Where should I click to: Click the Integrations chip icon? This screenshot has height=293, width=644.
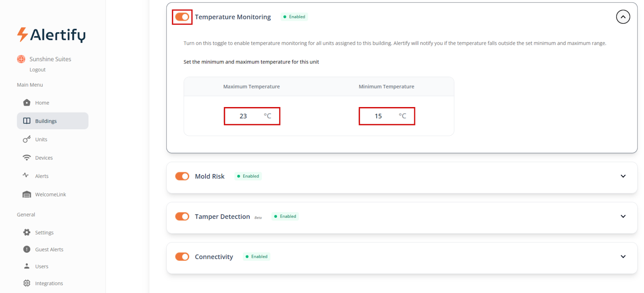tap(27, 283)
